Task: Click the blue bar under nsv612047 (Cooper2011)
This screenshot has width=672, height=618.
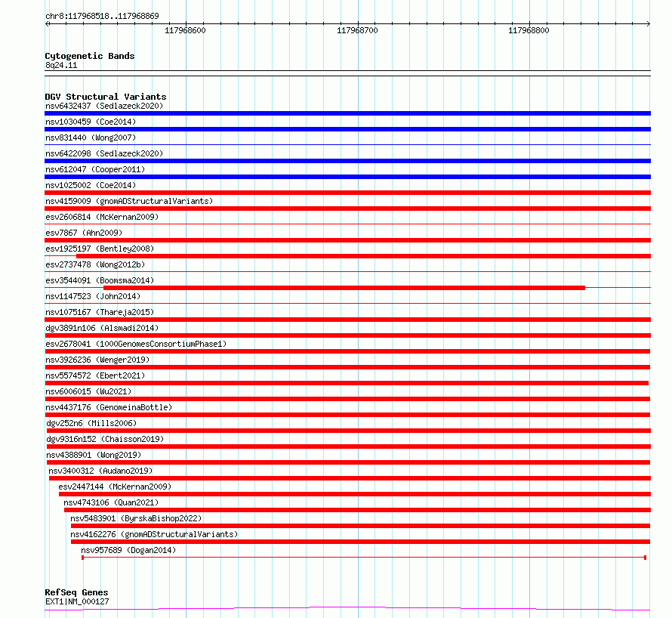Action: 347,177
